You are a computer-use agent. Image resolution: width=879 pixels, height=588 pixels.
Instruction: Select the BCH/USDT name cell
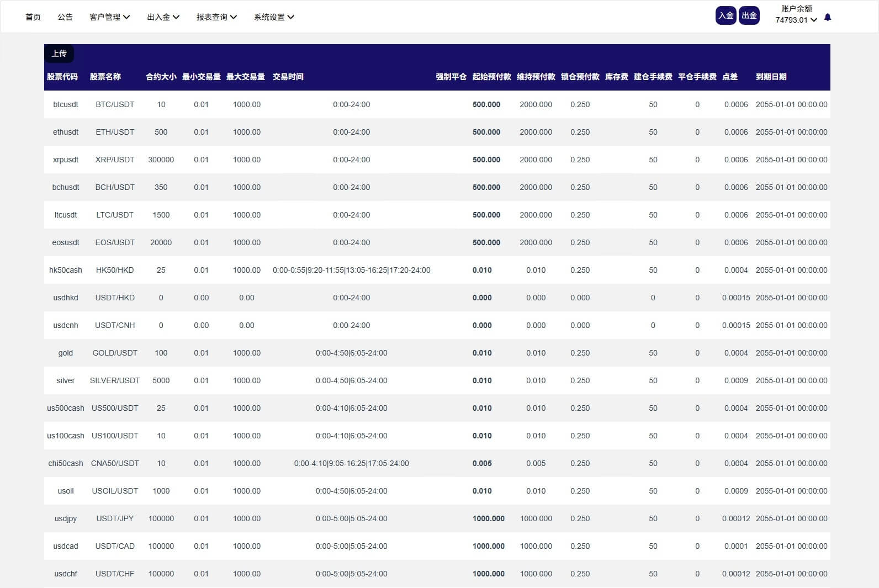pos(115,187)
